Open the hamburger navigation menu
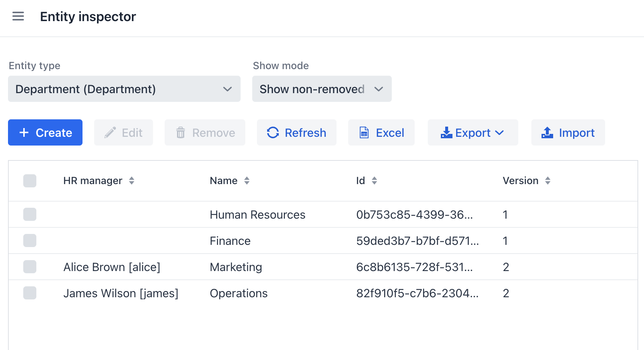Image resolution: width=644 pixels, height=350 pixels. click(18, 16)
